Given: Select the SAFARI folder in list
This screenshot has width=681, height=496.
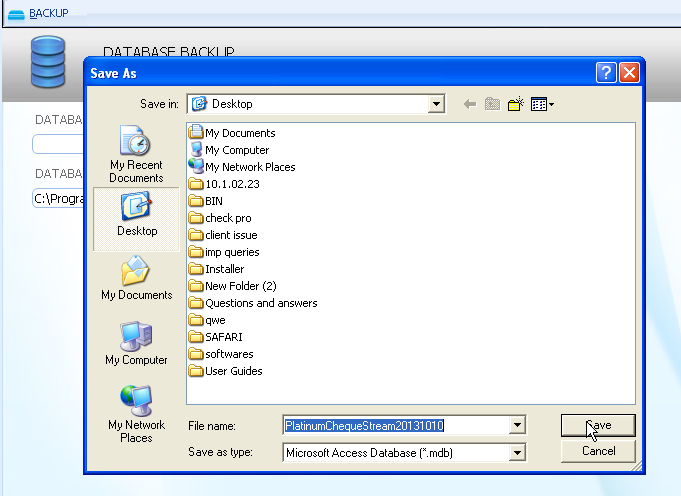Looking at the screenshot, I should 223,337.
